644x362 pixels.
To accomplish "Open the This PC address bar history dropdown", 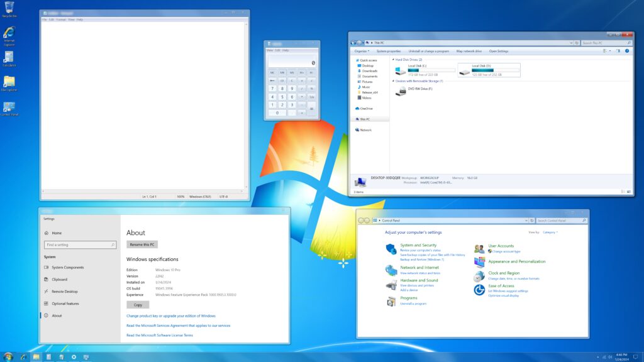I will 571,43.
